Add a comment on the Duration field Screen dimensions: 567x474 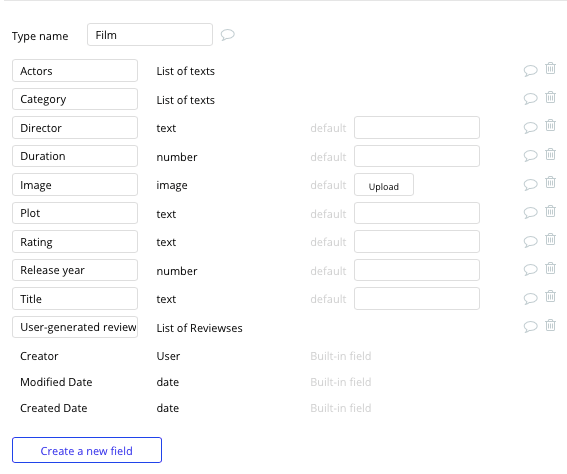click(x=530, y=156)
